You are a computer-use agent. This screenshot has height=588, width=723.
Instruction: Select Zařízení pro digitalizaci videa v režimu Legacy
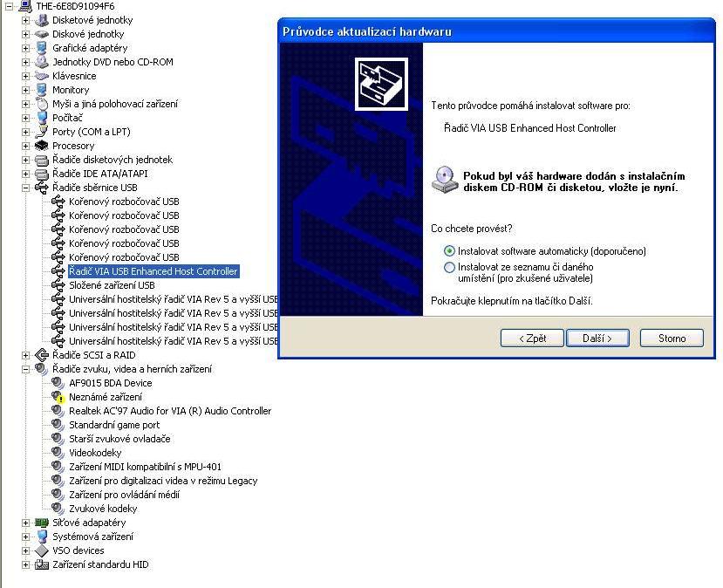163,481
